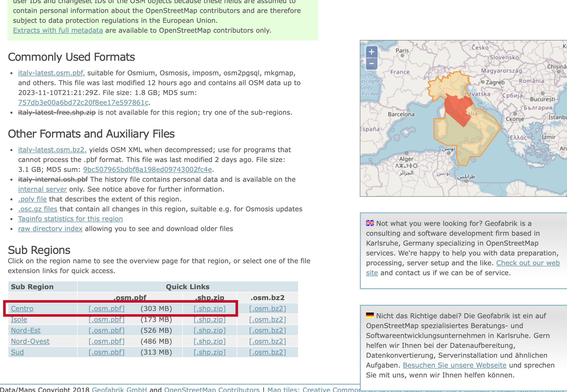Click Besuchen Sie unsere Webseite link
Image resolution: width=567 pixels, height=392 pixels.
click(x=454, y=365)
